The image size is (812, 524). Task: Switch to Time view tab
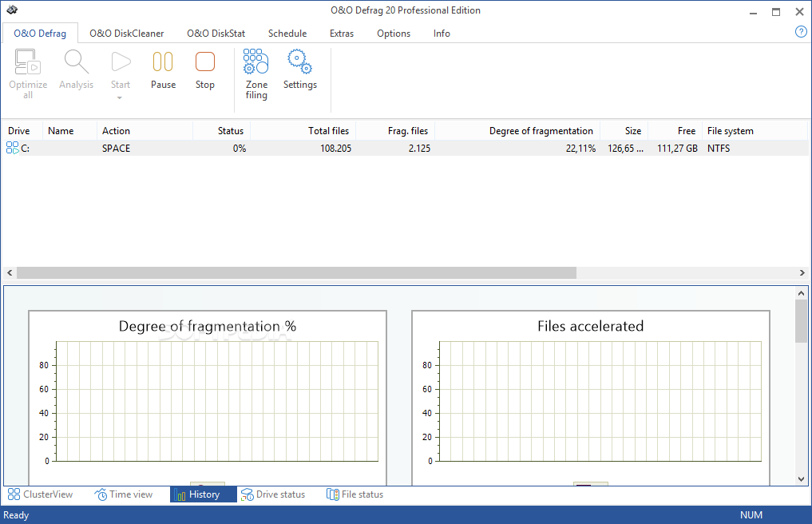click(123, 494)
